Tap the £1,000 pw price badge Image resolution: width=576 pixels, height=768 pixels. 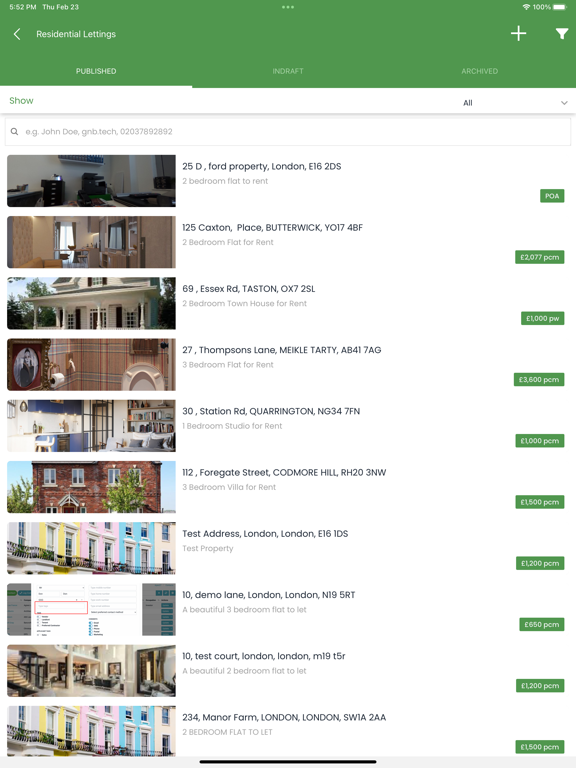(x=543, y=318)
